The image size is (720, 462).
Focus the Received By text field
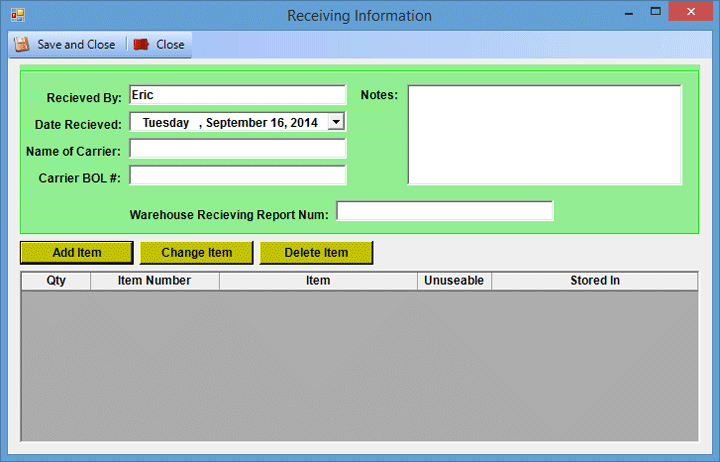click(x=237, y=95)
